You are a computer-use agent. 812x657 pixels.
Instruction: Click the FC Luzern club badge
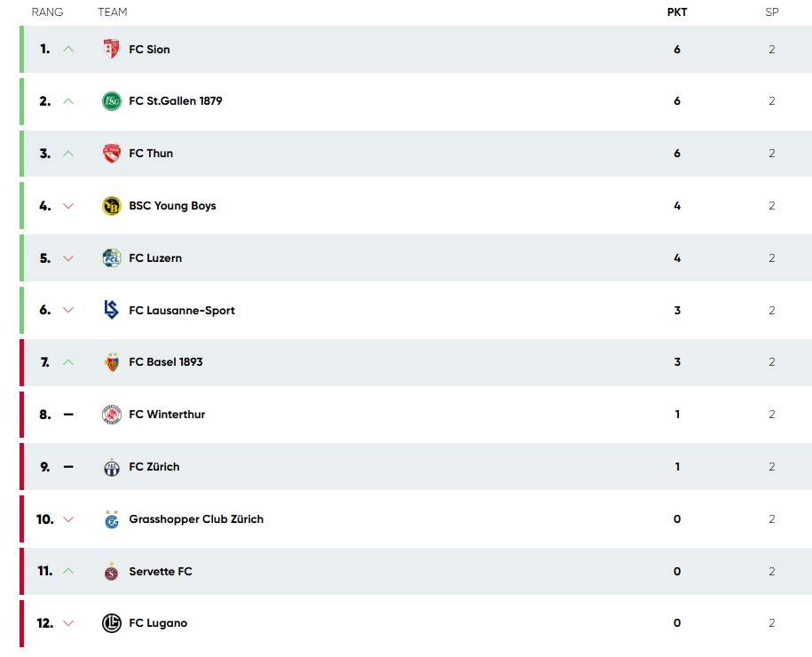click(111, 257)
